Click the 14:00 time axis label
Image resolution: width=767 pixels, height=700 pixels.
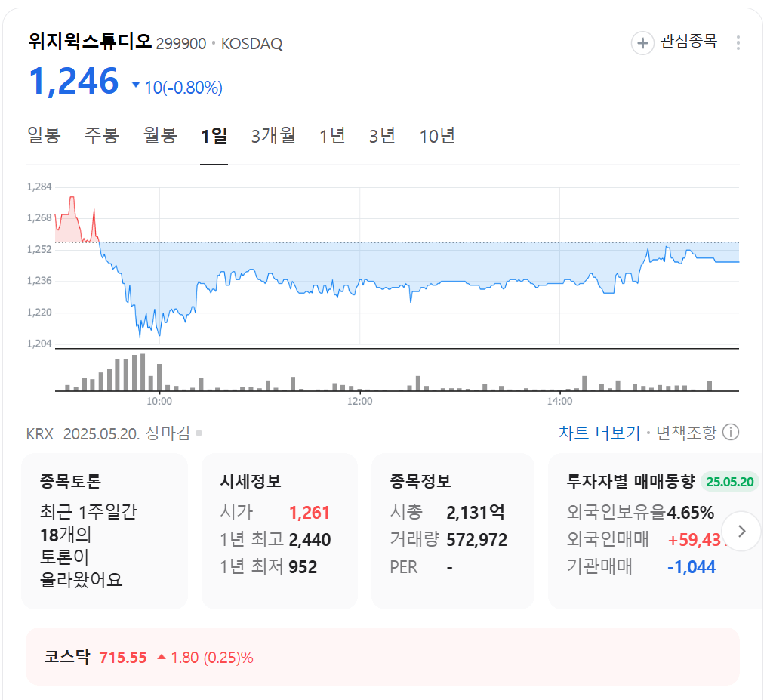click(x=559, y=401)
